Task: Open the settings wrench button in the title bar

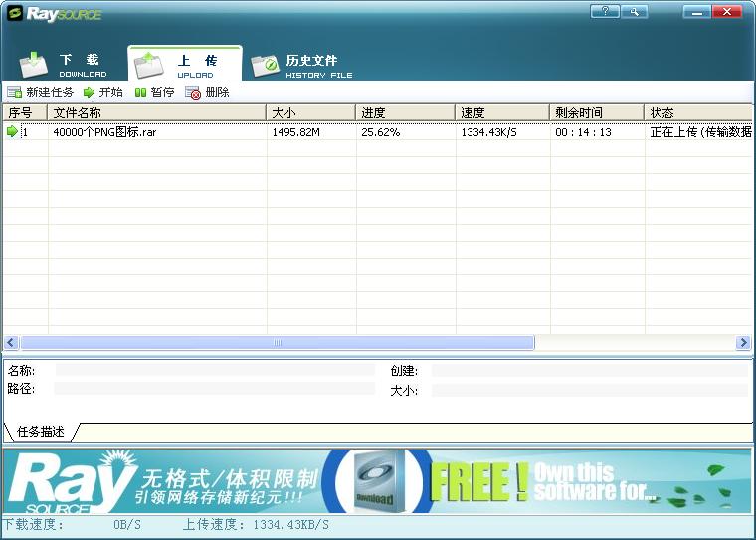Action: (x=634, y=11)
